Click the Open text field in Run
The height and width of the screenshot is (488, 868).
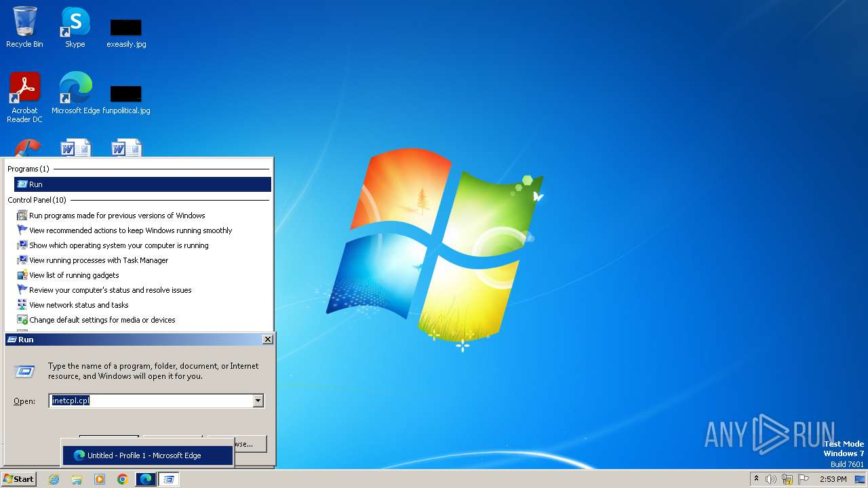tap(151, 401)
